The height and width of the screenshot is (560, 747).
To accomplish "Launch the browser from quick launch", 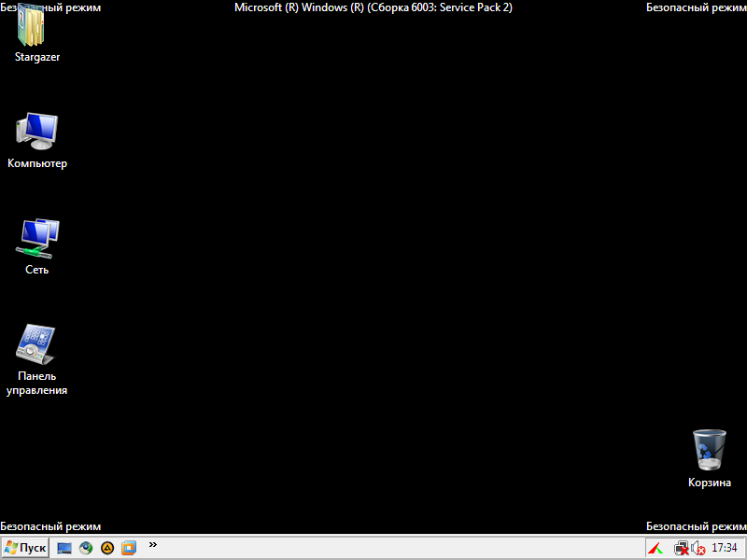I will [86, 548].
